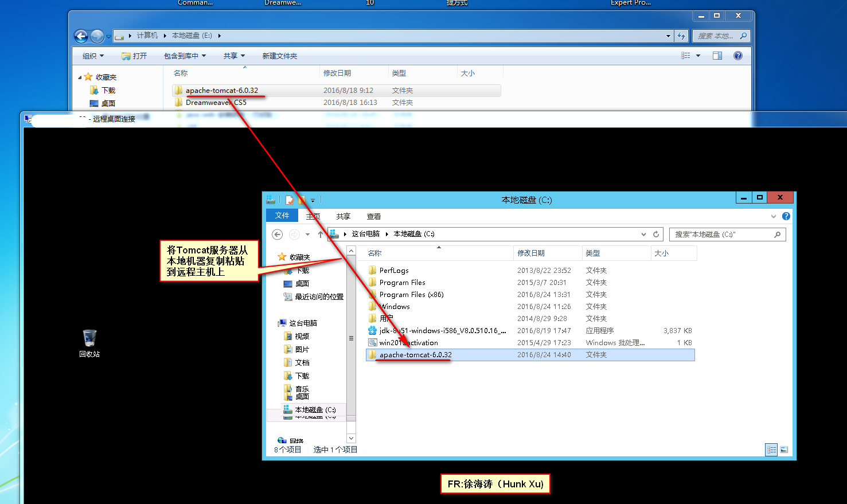Open the 查看 ribbon tab

coord(374,216)
